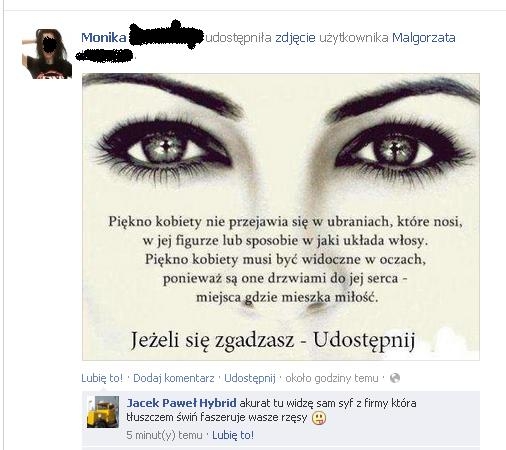Screen dimensions: 506x450
Task: Open 'około godziny temu' post timestamp
Action: pyautogui.click(x=332, y=378)
